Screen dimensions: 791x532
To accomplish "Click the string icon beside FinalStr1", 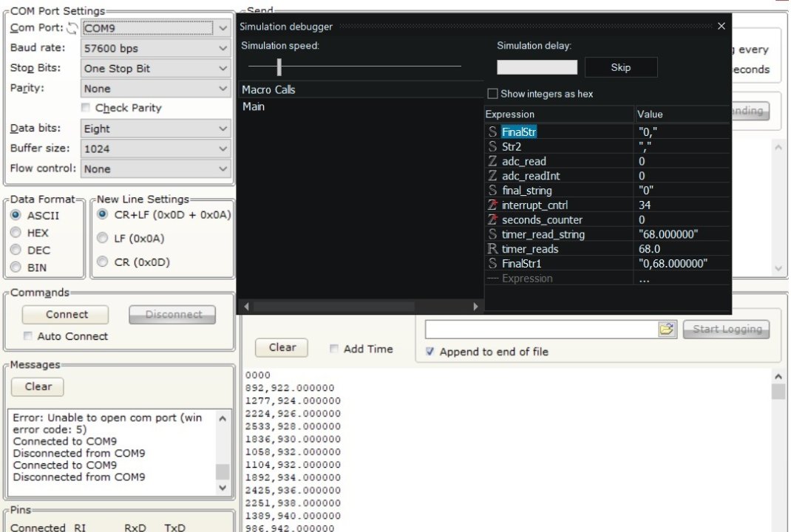I will (492, 263).
